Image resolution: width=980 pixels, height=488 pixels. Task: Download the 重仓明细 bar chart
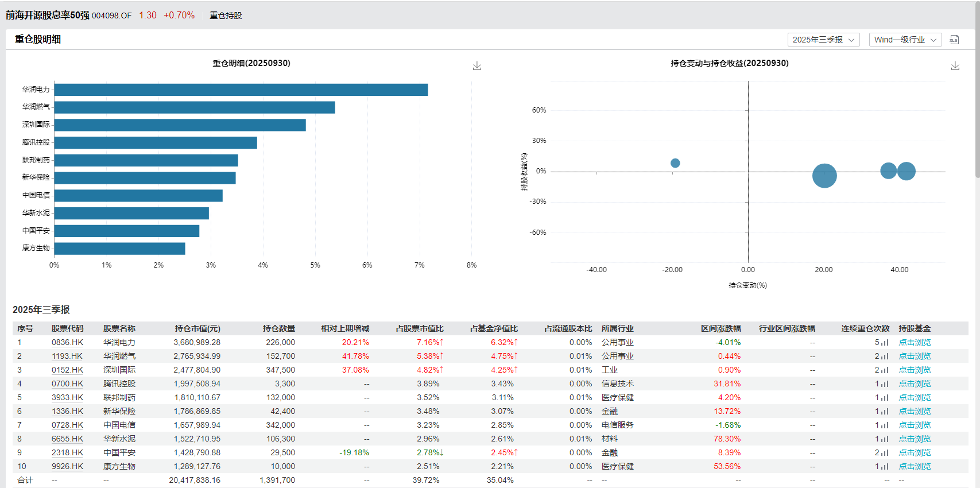(477, 66)
